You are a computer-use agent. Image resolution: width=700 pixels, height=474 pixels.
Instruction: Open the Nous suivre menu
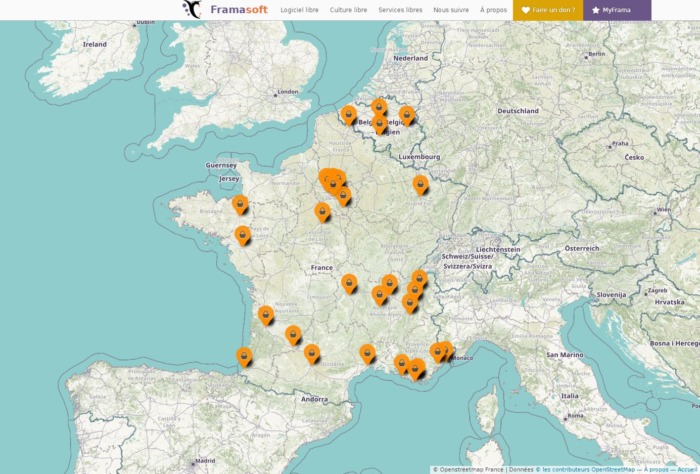pos(451,10)
